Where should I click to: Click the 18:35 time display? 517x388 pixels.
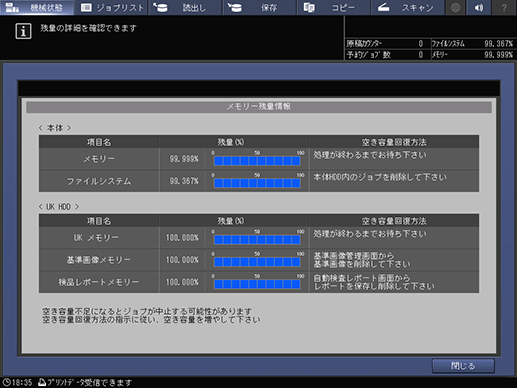(22, 383)
